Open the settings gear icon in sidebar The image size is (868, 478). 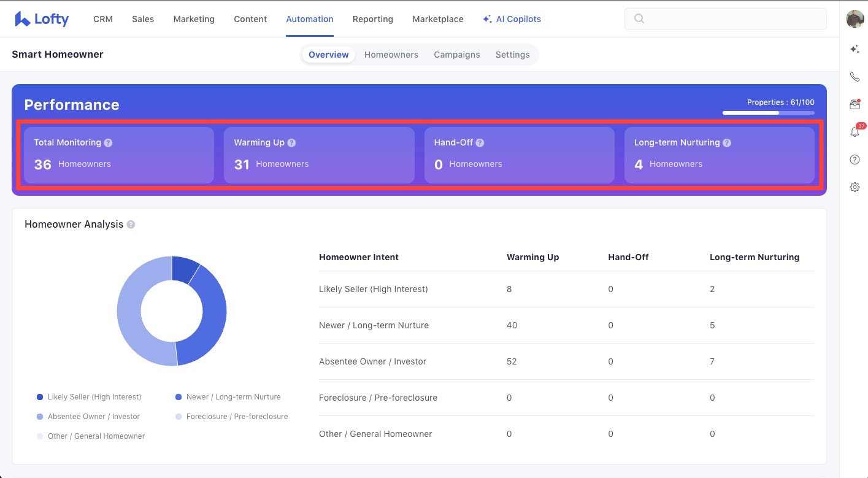pyautogui.click(x=855, y=187)
